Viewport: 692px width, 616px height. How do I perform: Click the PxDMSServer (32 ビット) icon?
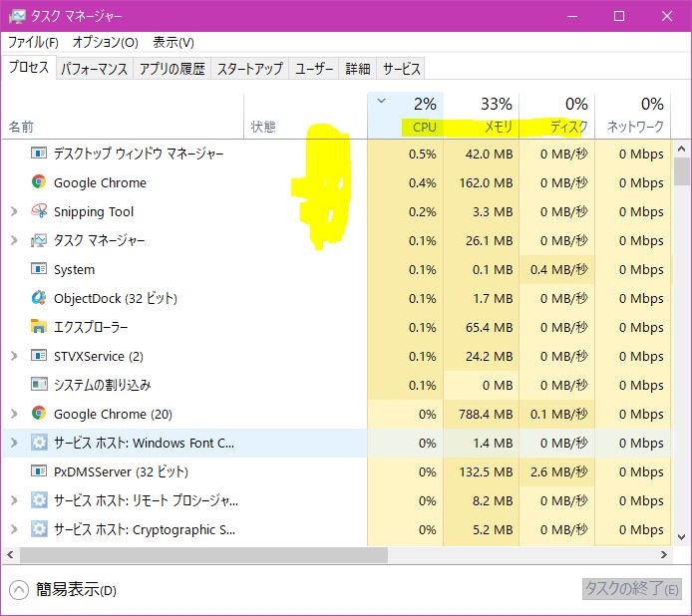click(x=39, y=471)
